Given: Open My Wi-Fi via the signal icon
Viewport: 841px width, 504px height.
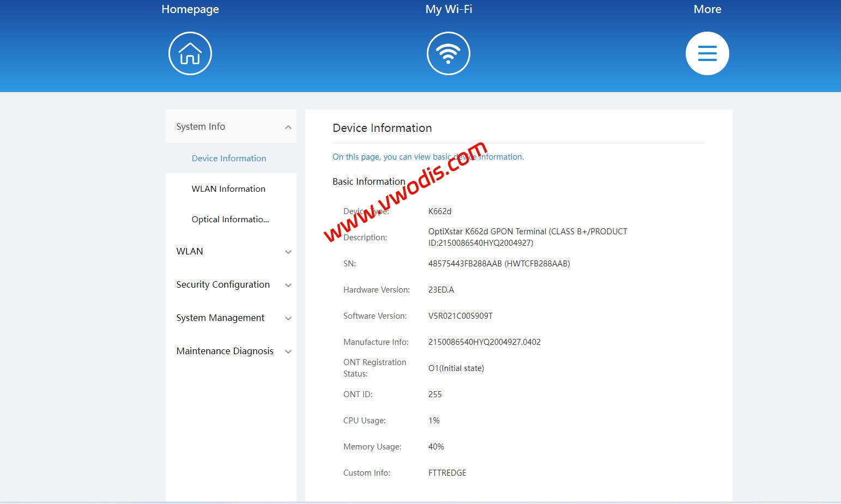Looking at the screenshot, I should coord(448,53).
